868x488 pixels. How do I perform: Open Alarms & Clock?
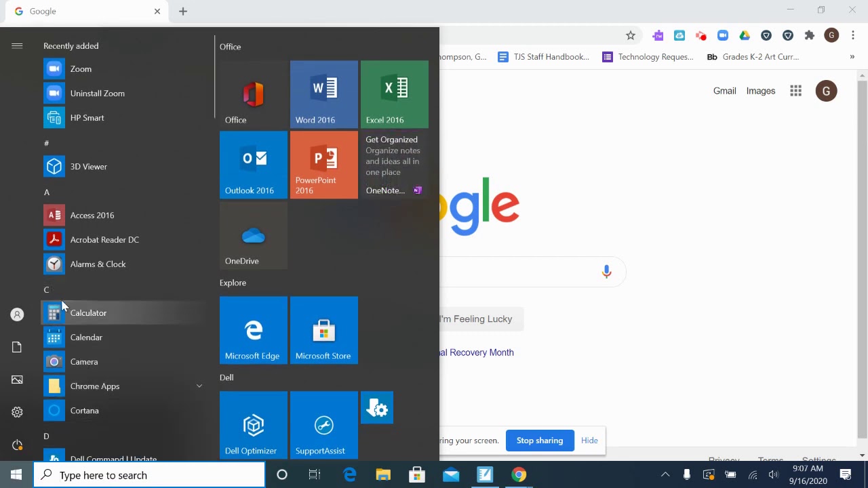[x=122, y=264]
